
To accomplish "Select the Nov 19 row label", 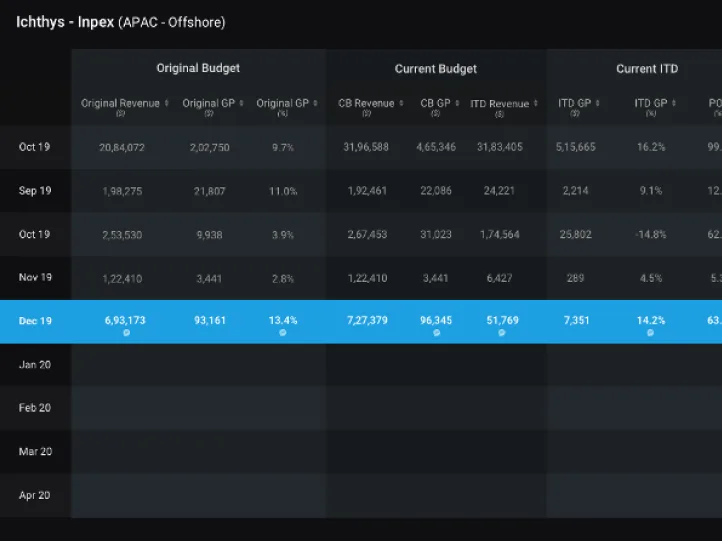I will [x=35, y=277].
